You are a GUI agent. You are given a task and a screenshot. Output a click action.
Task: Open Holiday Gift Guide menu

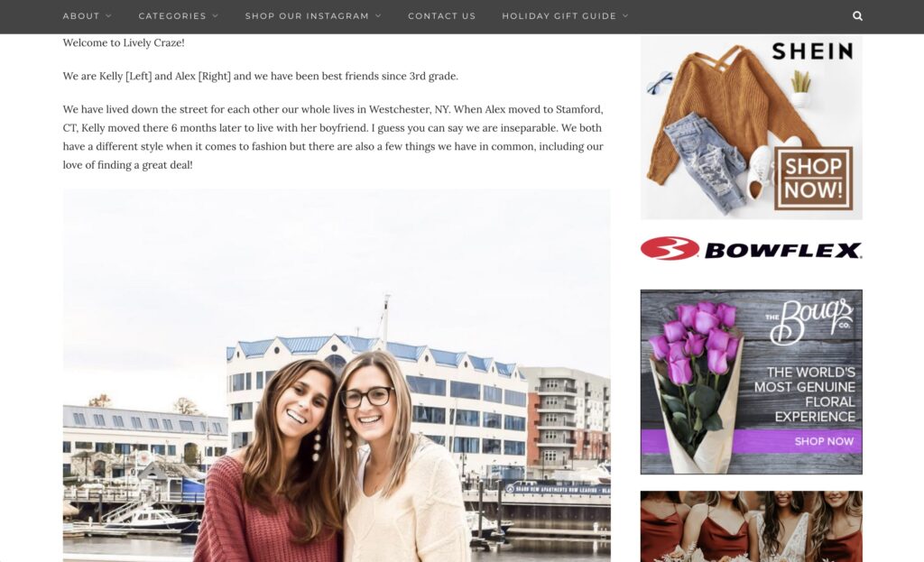coord(559,16)
